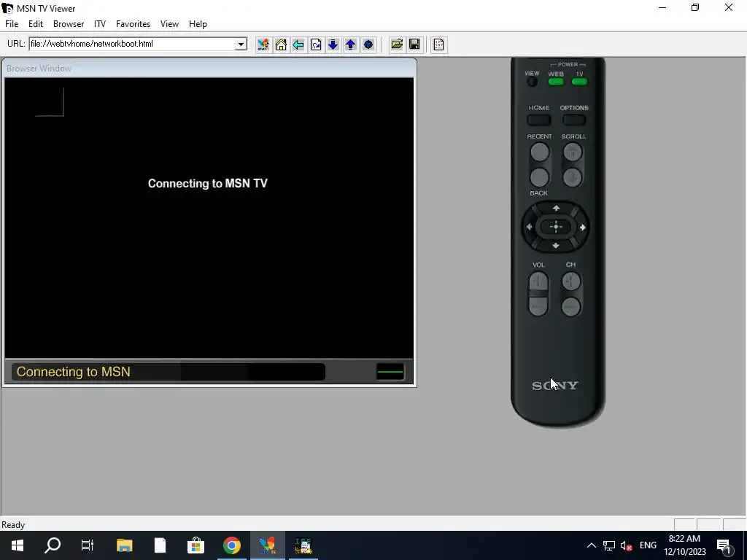
Task: Click the CH minus button on remote
Action: (x=571, y=306)
